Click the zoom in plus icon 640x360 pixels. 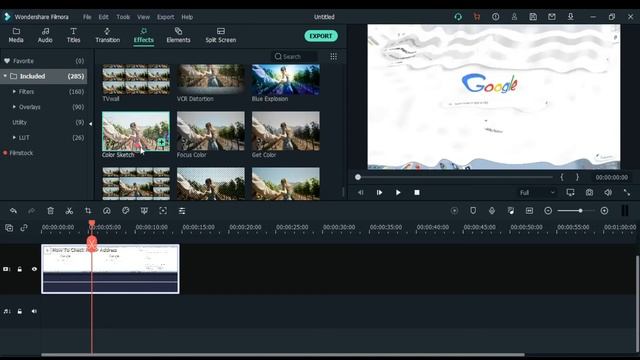(604, 211)
